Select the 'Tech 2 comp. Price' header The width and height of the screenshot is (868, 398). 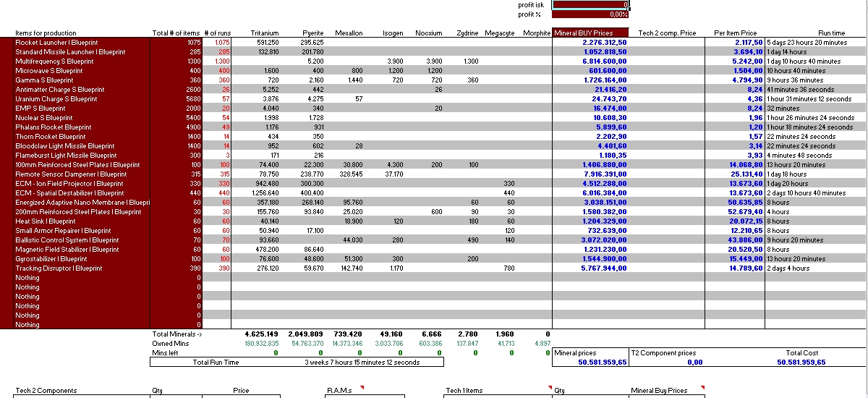tap(667, 33)
